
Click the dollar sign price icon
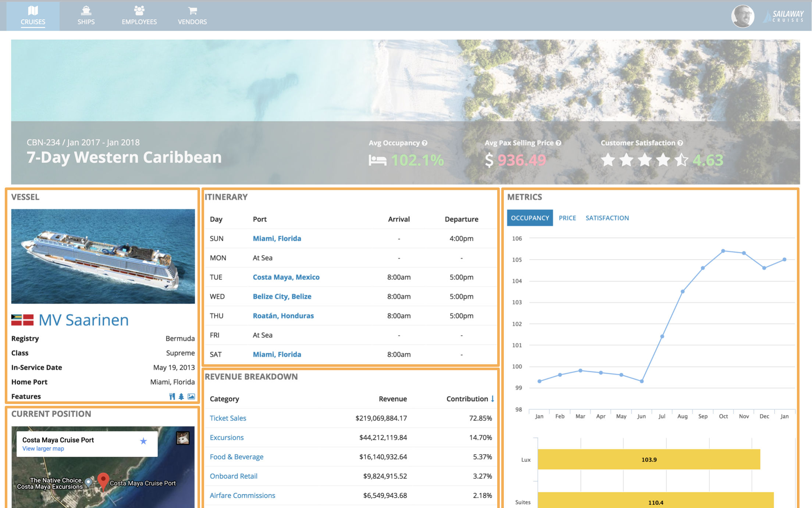click(x=489, y=160)
